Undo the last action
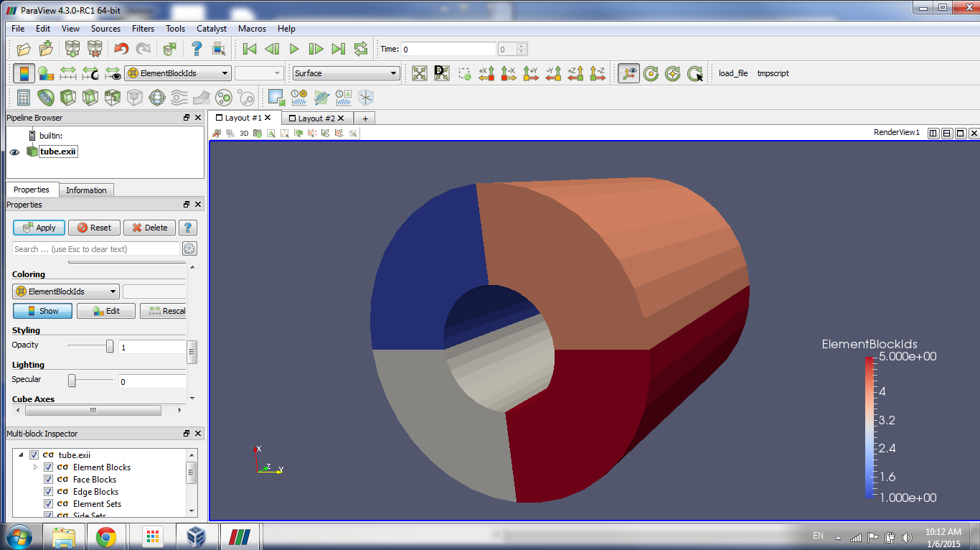The width and height of the screenshot is (980, 550). tap(121, 49)
